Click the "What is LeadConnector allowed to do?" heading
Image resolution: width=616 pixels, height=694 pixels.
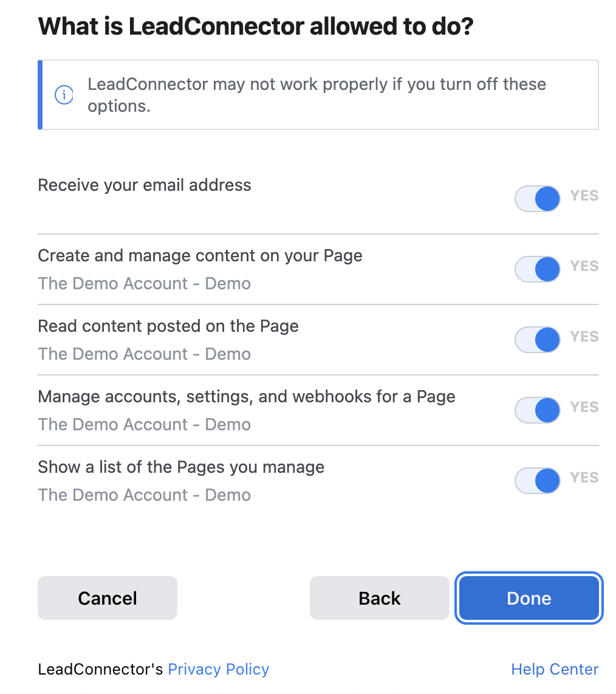[x=256, y=26]
